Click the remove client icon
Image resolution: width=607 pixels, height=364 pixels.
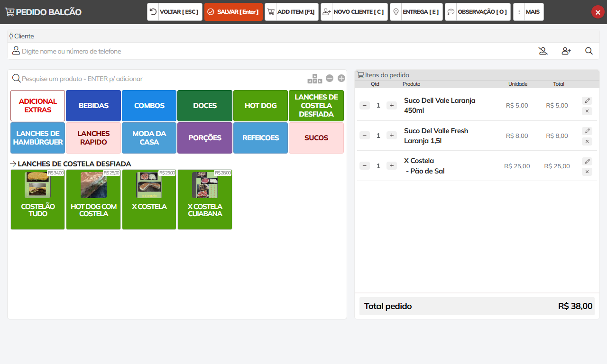click(x=543, y=51)
